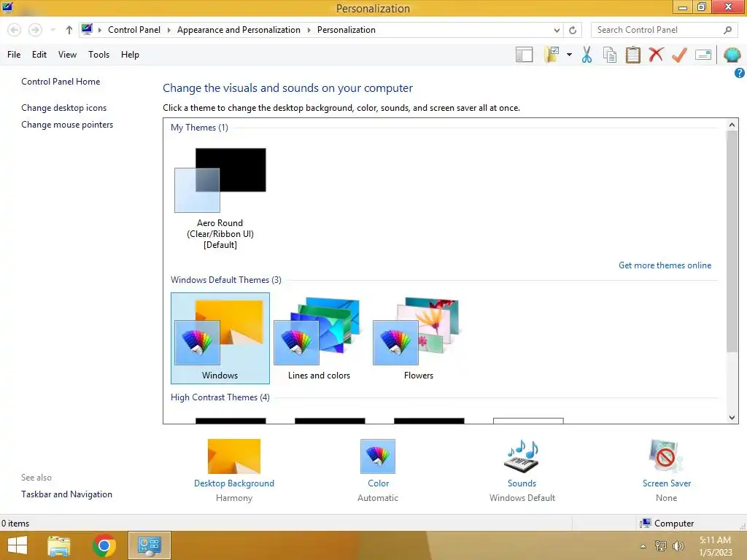Expand chevron after Appearance and Personalization breadcrumb
747x560 pixels.
(x=309, y=30)
